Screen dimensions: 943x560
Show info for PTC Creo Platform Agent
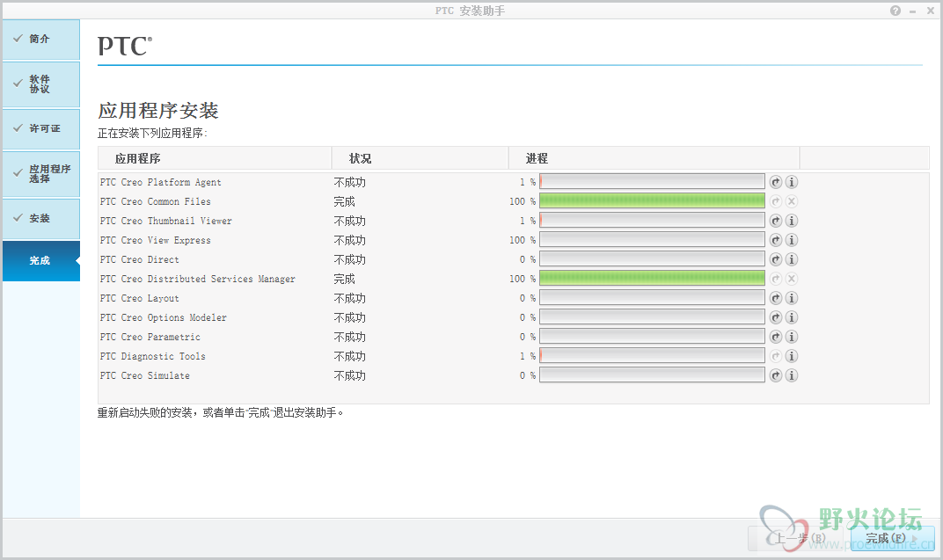point(792,182)
